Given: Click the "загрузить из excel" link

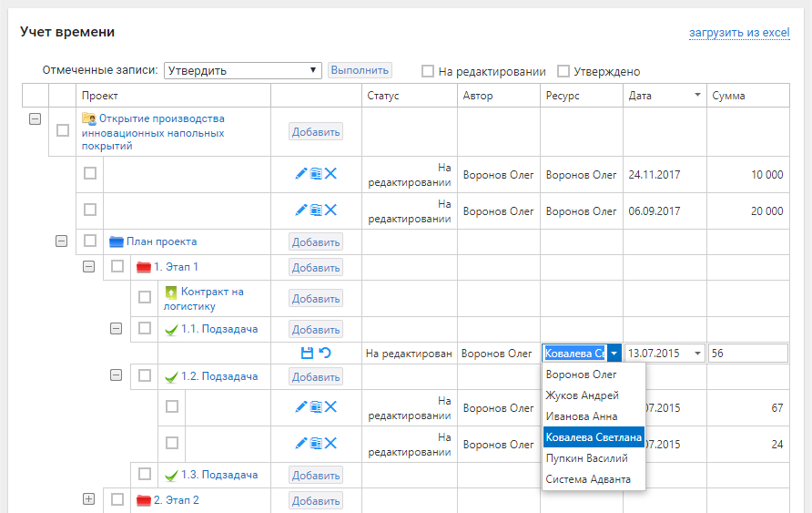Looking at the screenshot, I should 738,33.
